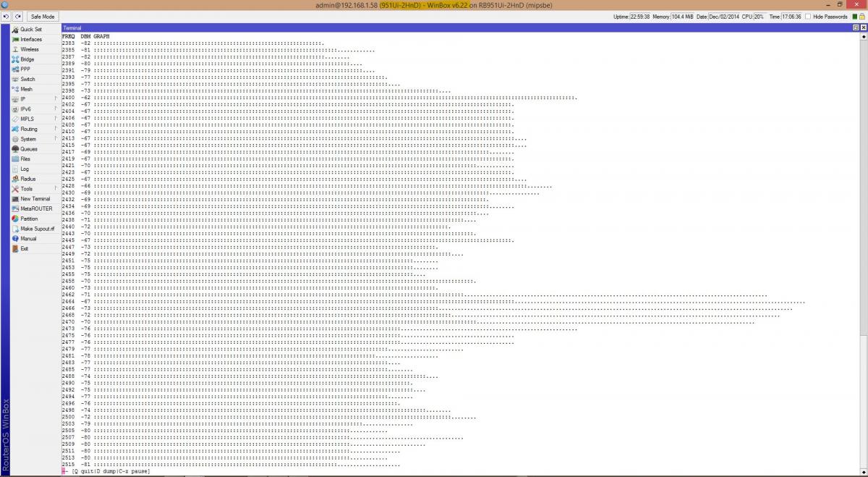868x477 pixels.
Task: Click Make Supout.rif entry
Action: click(x=37, y=229)
